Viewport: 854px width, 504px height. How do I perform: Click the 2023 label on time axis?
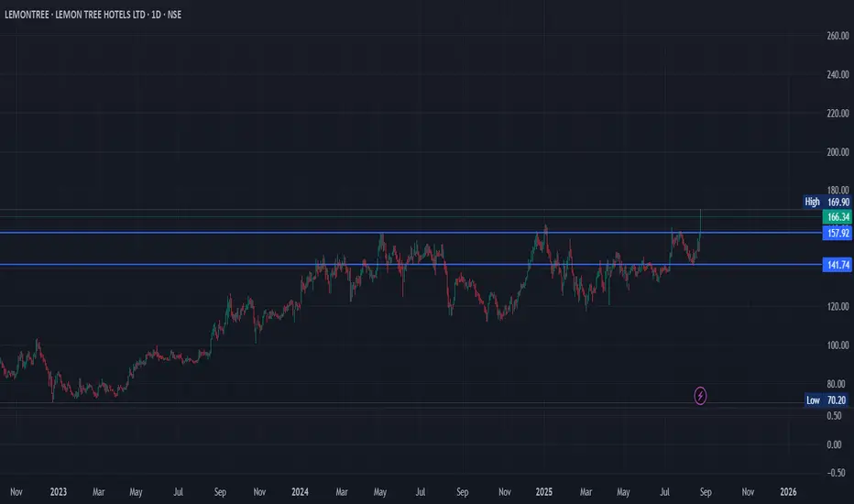pos(59,491)
